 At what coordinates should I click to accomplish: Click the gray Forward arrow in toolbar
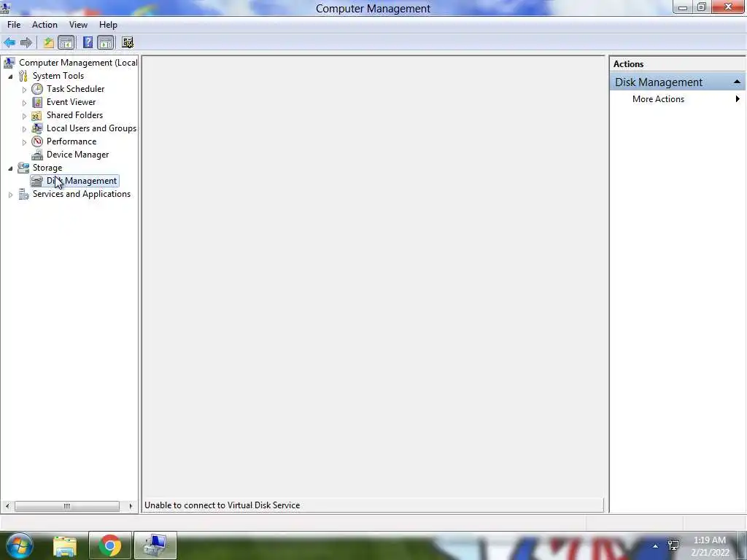pyautogui.click(x=26, y=43)
